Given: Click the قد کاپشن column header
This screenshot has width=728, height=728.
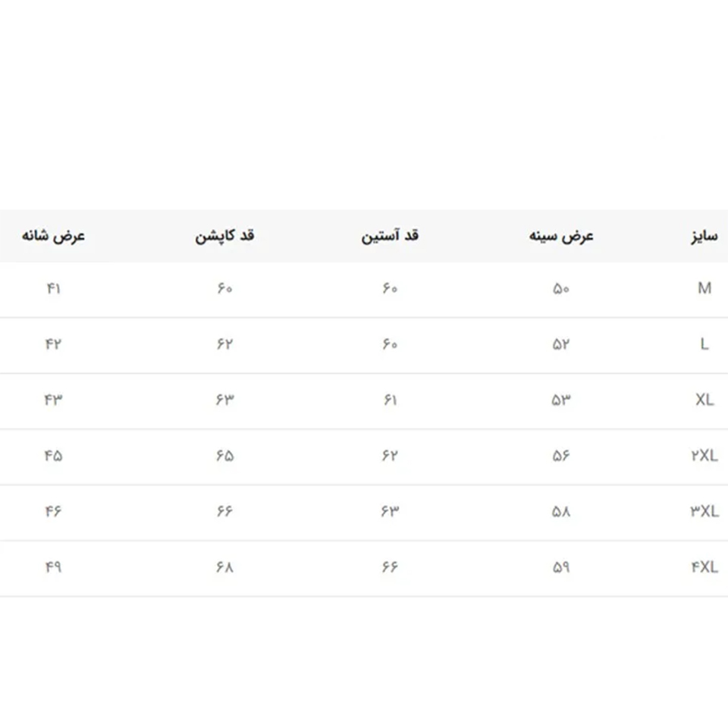Looking at the screenshot, I should [224, 236].
